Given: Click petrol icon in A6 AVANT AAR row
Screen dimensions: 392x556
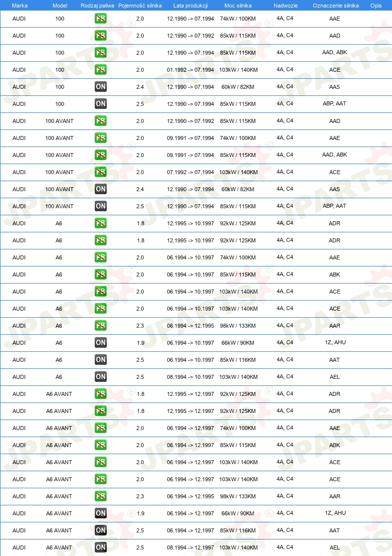Looking at the screenshot, I should pyautogui.click(x=101, y=496).
